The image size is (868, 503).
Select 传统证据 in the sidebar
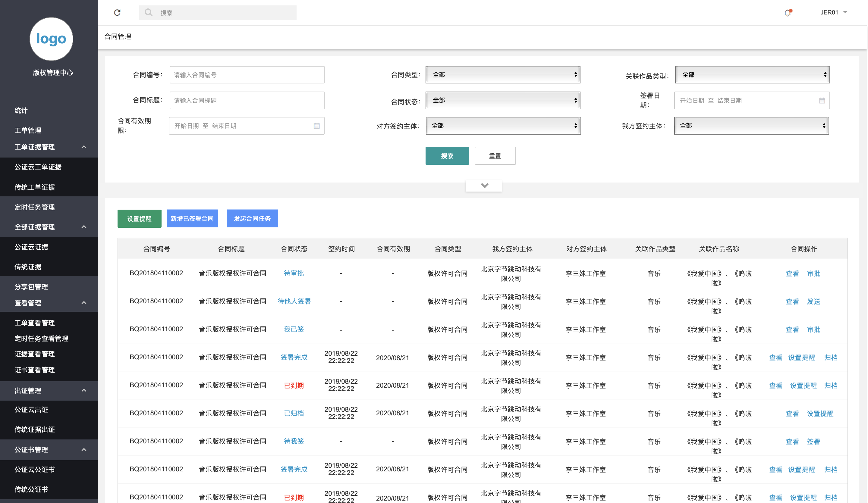pyautogui.click(x=27, y=267)
